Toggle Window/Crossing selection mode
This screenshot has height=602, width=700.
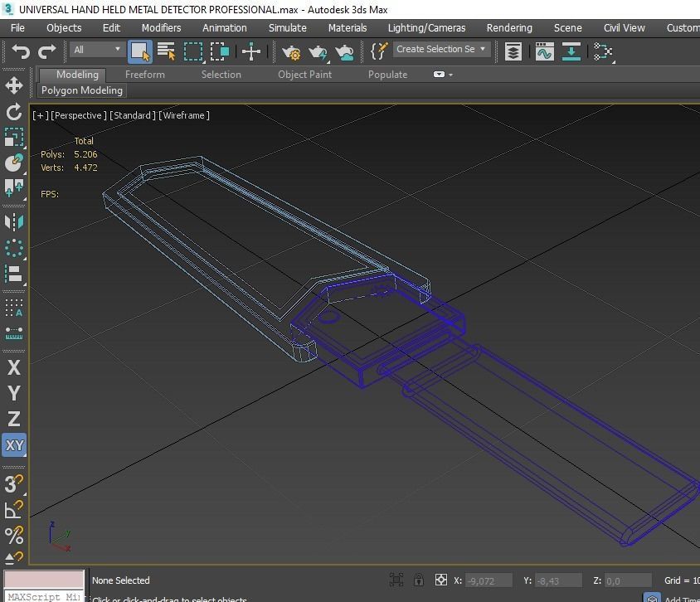tap(220, 51)
